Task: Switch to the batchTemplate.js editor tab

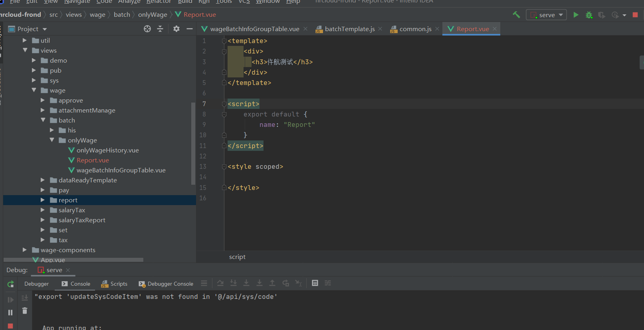Action: click(349, 29)
